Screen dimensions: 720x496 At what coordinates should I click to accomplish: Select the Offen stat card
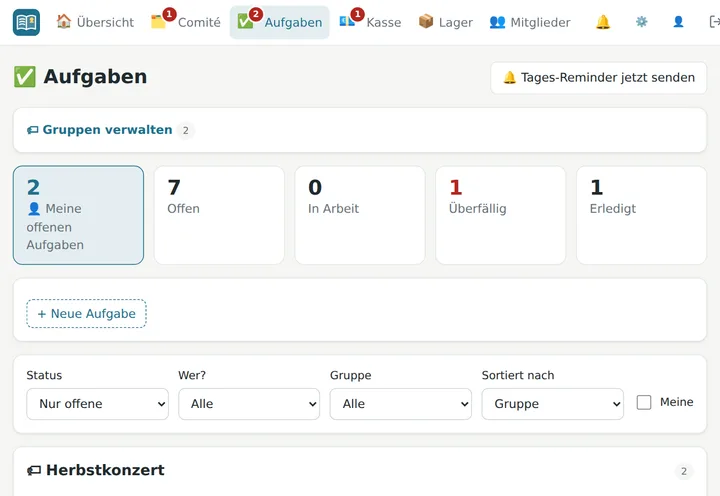pos(219,215)
